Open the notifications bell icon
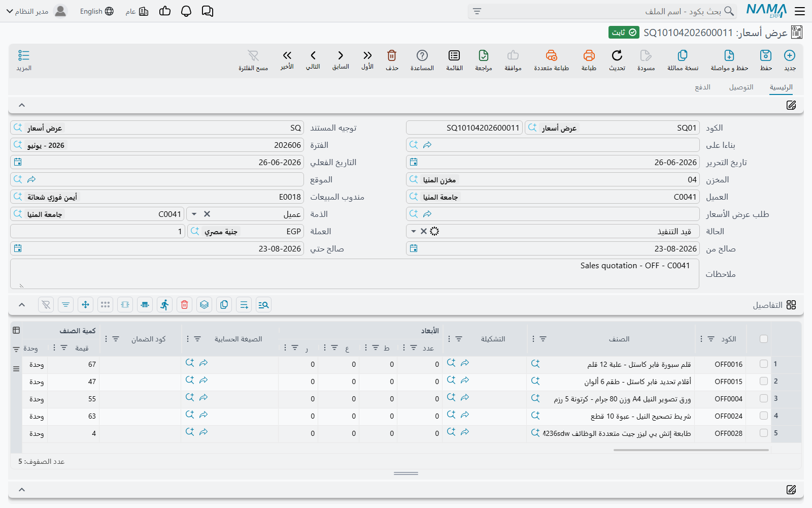Screen dimensions: 812x508 pos(186,11)
